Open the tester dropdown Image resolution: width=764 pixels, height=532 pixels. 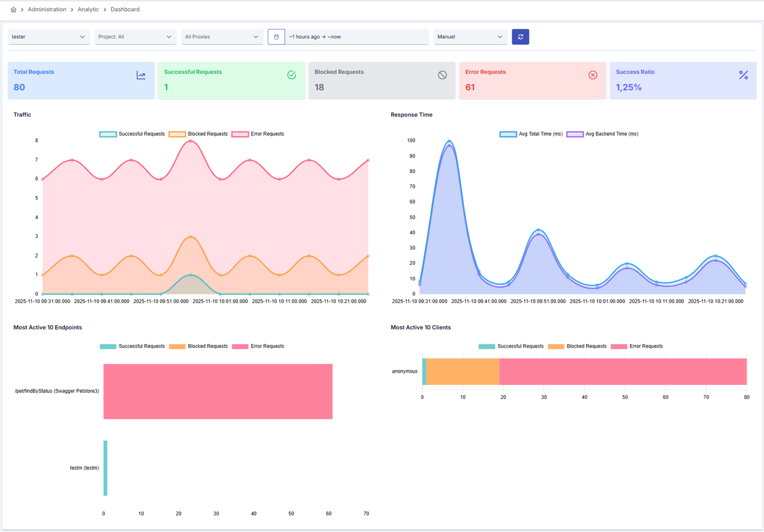click(x=48, y=37)
